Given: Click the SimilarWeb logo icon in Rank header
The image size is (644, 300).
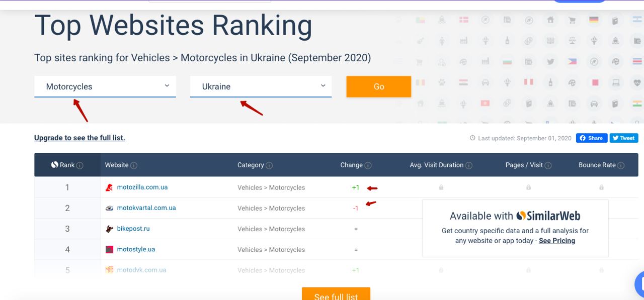Looking at the screenshot, I should pos(55,165).
